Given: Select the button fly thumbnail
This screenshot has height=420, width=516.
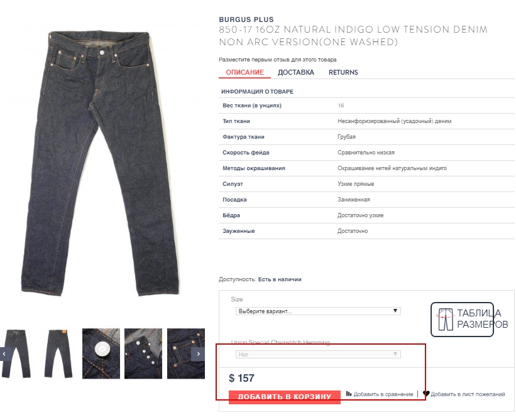Looking at the screenshot, I should (x=143, y=353).
